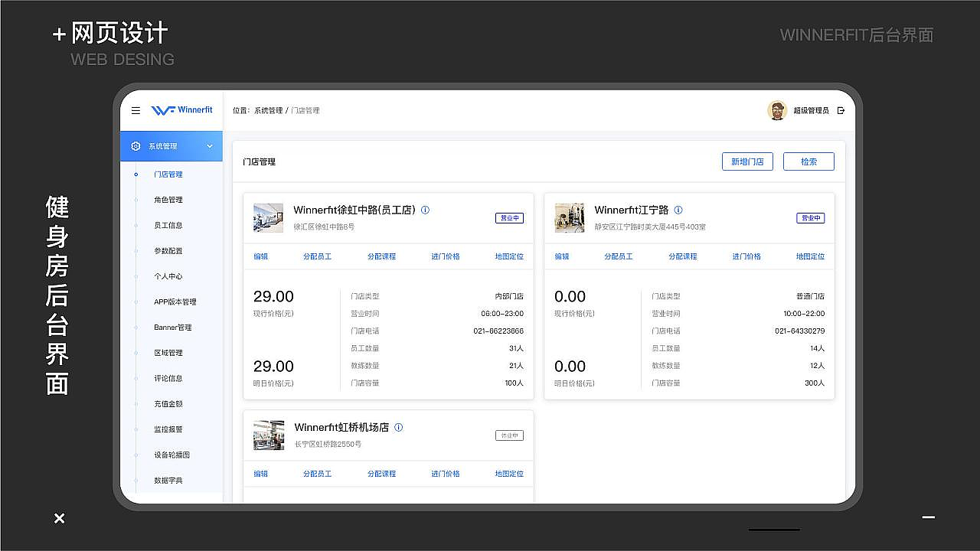Show info for Winnerfit徐虹中路(员工店)
The height and width of the screenshot is (551, 980).
426,210
